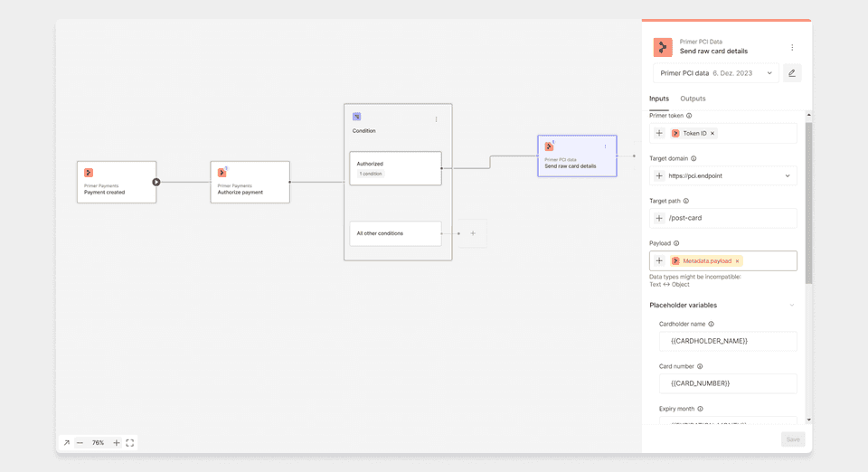Click the panel scrollbar up arrow
The width and height of the screenshot is (868, 472).
click(808, 115)
